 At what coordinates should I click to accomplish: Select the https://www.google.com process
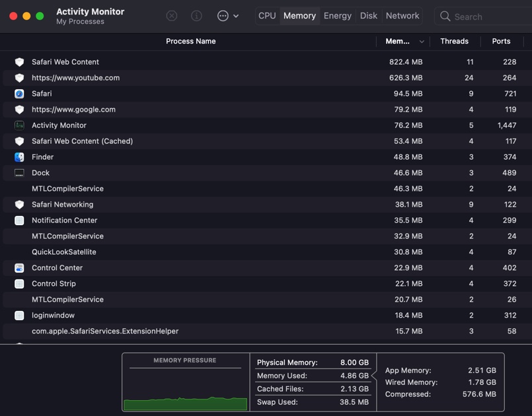73,110
